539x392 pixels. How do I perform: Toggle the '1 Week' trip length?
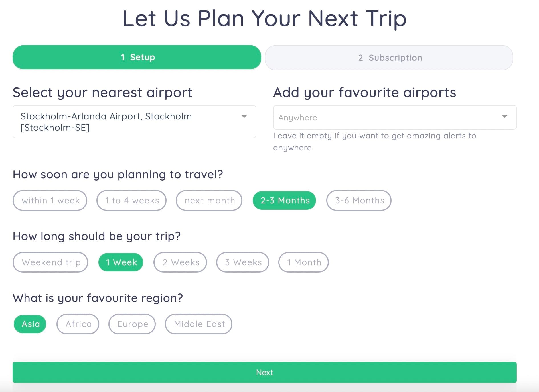(x=121, y=262)
